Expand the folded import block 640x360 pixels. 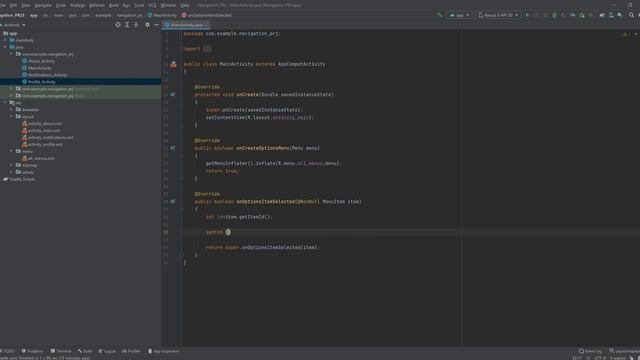[207, 49]
